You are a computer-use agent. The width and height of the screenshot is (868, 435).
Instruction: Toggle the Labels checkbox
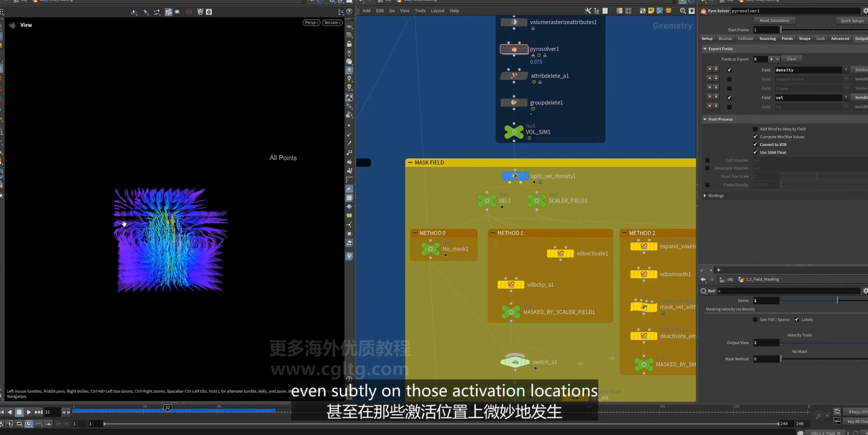tap(797, 320)
